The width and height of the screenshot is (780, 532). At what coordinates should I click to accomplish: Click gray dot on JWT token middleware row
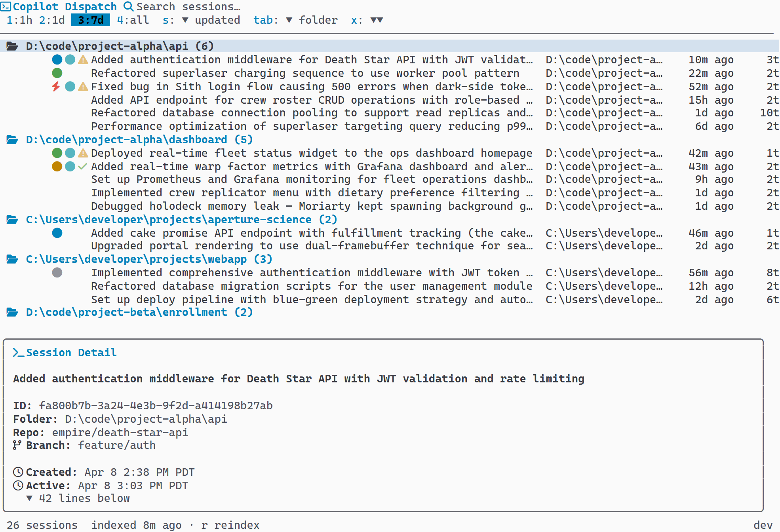tap(57, 273)
